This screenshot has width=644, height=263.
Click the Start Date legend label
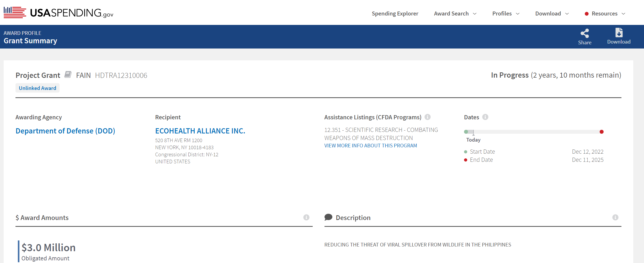click(482, 152)
